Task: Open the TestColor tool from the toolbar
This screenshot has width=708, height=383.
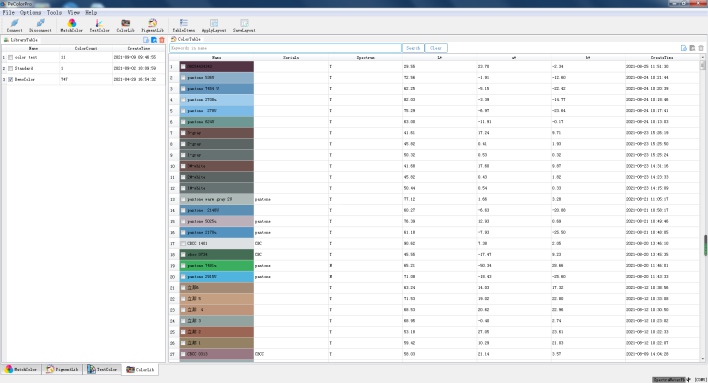Action: click(x=99, y=25)
